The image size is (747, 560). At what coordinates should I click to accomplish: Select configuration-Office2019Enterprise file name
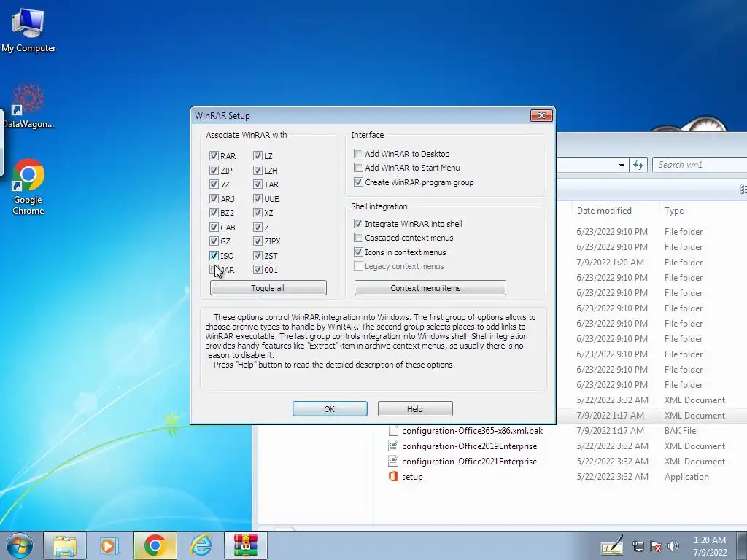[x=469, y=446]
